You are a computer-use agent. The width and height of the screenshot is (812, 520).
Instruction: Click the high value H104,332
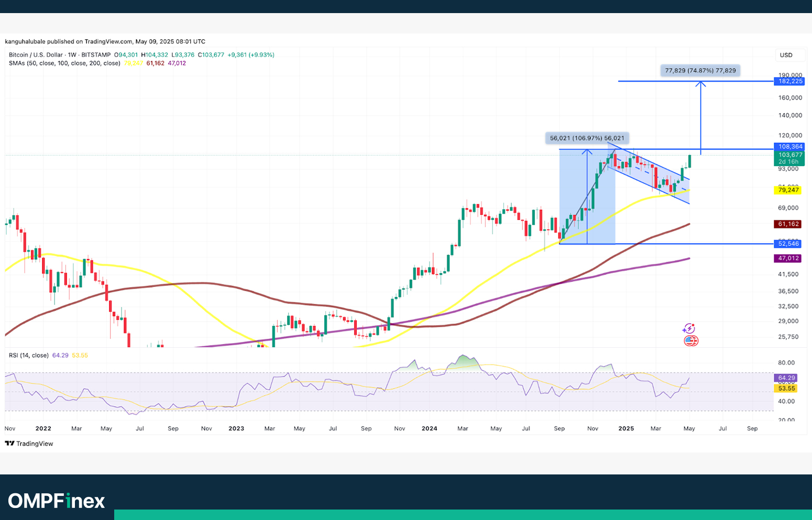(x=155, y=55)
